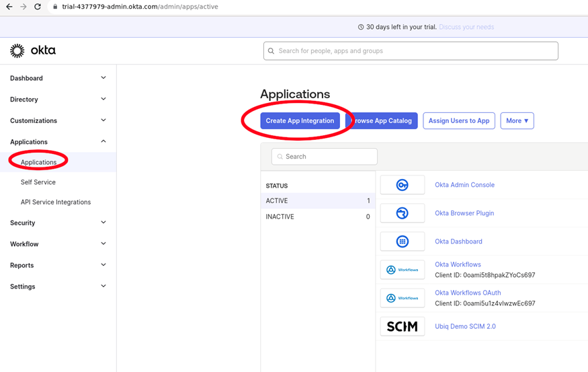Expand the Settings menu chevron

pyautogui.click(x=103, y=286)
